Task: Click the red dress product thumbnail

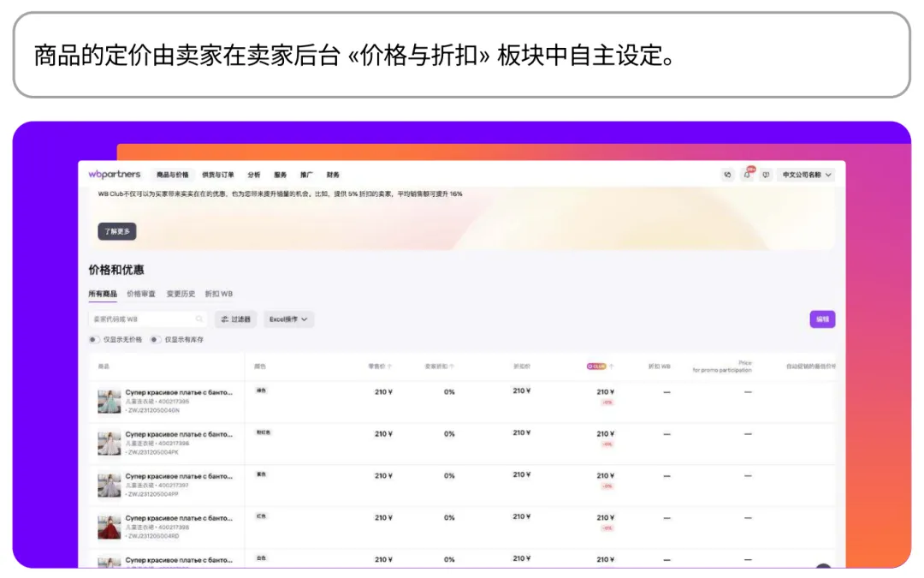Action: click(110, 527)
